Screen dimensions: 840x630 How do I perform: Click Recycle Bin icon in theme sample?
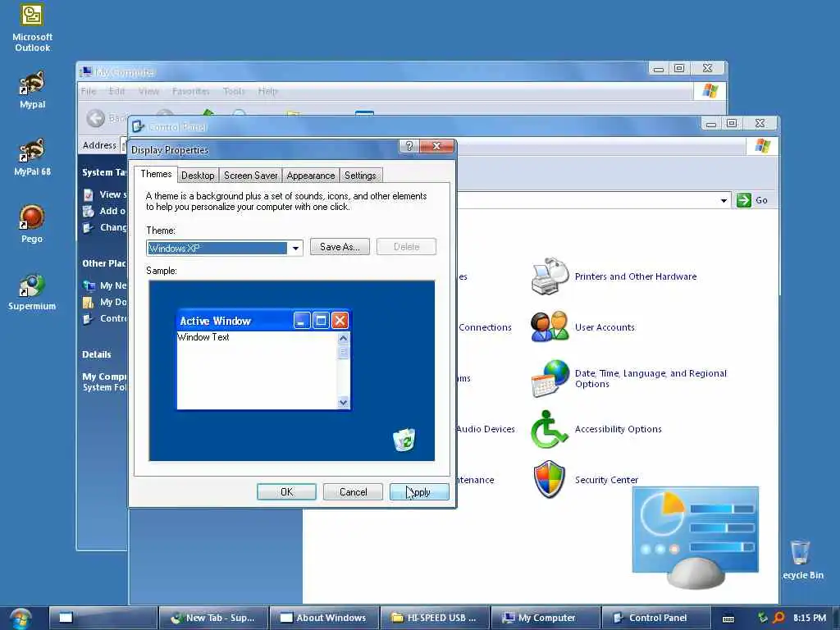[x=404, y=440]
